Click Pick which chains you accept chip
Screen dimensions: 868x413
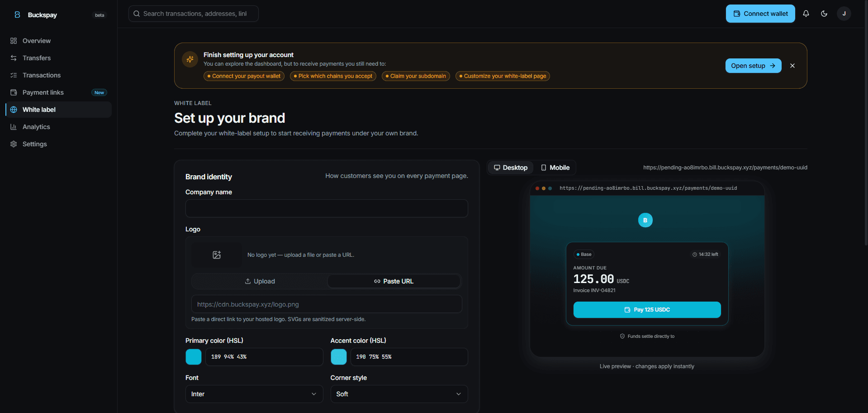tap(333, 76)
